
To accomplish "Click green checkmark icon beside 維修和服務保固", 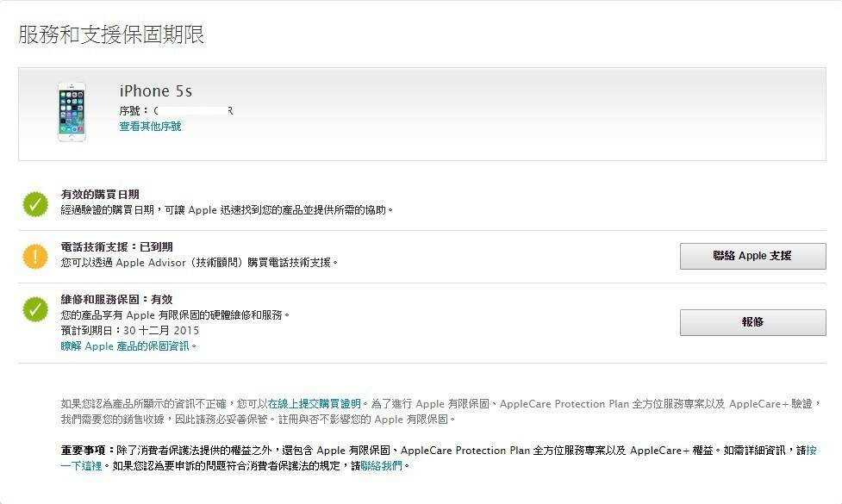I will 35,308.
